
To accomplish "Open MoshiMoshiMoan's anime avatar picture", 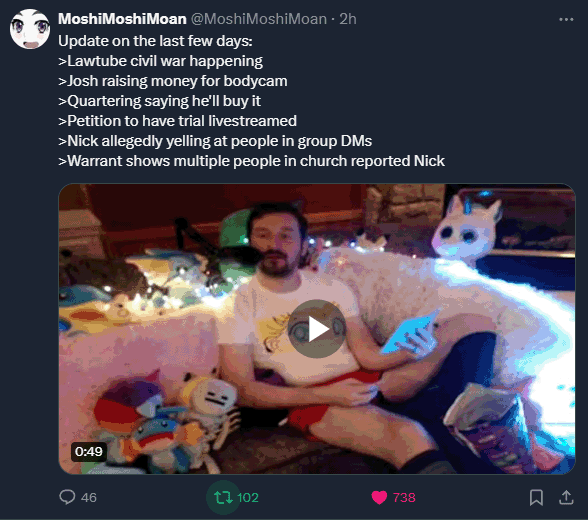I will point(30,29).
